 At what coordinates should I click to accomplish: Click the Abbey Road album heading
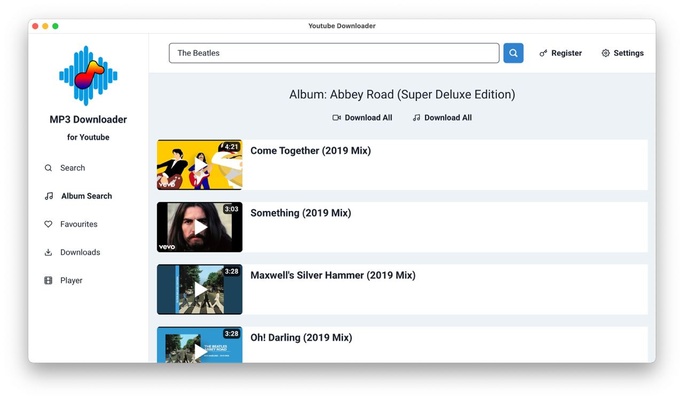(402, 95)
